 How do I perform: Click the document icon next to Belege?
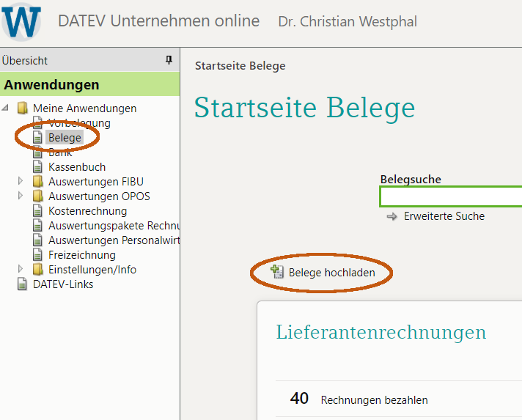click(37, 138)
